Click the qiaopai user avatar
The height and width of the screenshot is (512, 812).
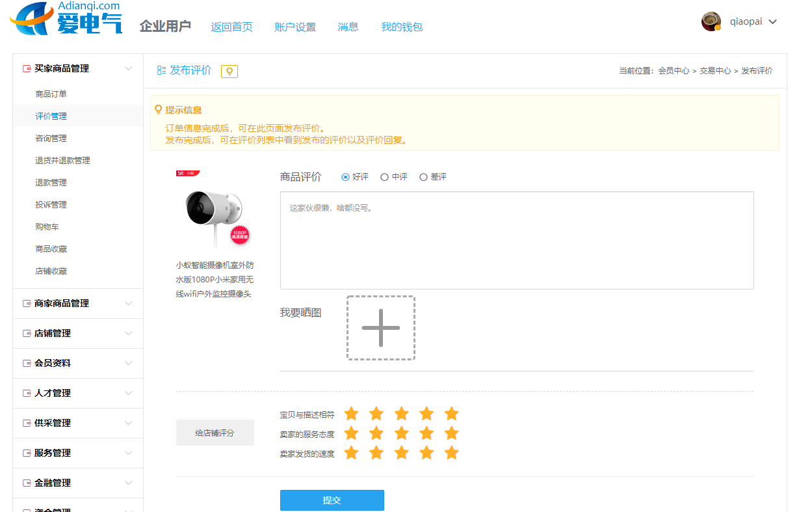click(x=711, y=21)
